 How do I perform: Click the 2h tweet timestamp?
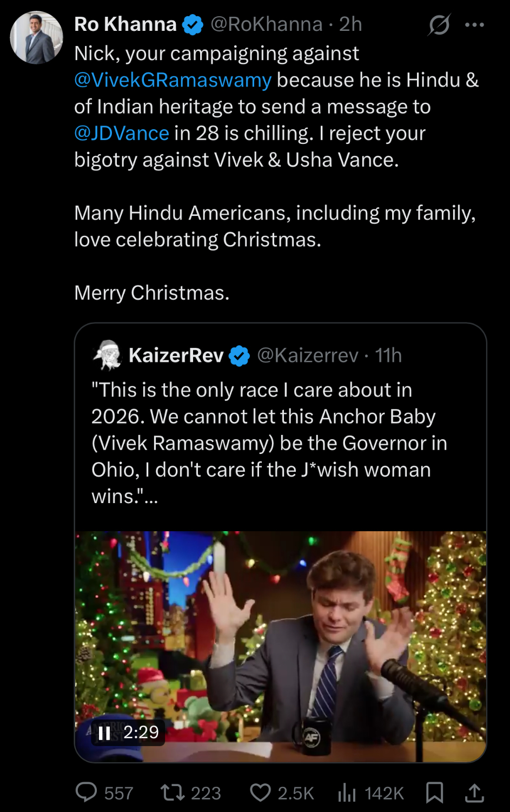tap(350, 24)
